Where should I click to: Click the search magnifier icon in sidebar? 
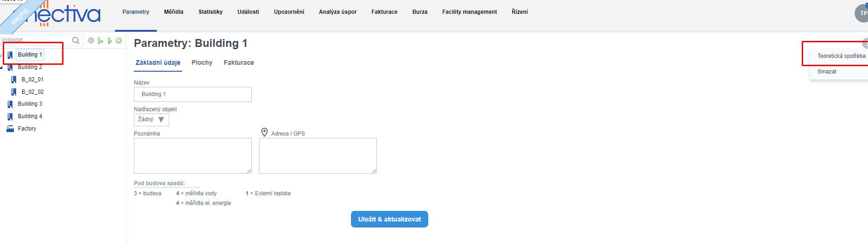(76, 40)
